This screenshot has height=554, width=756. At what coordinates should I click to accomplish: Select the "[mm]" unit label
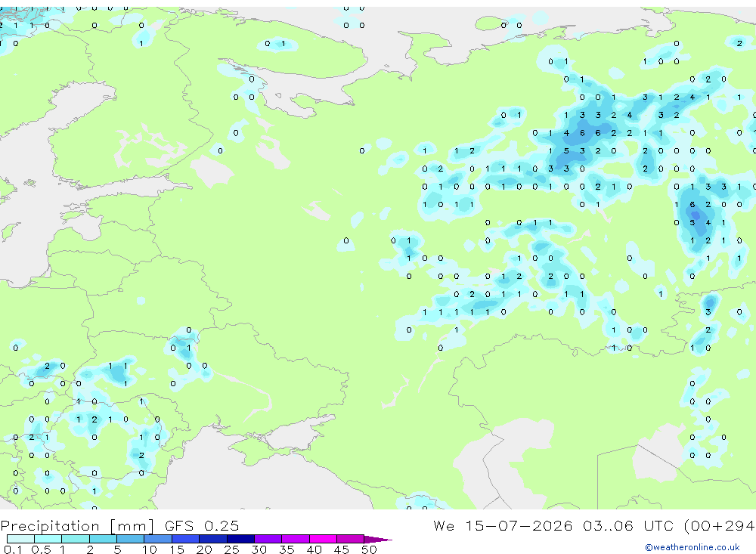pyautogui.click(x=132, y=525)
